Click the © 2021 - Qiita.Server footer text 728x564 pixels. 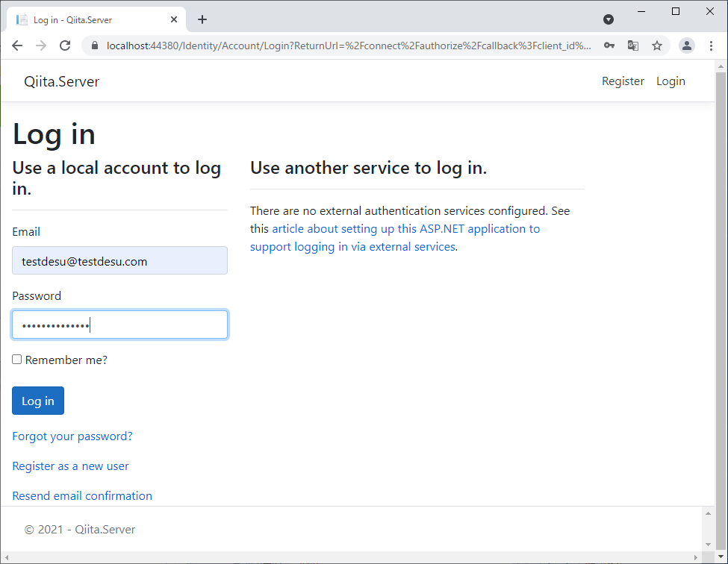pos(79,530)
